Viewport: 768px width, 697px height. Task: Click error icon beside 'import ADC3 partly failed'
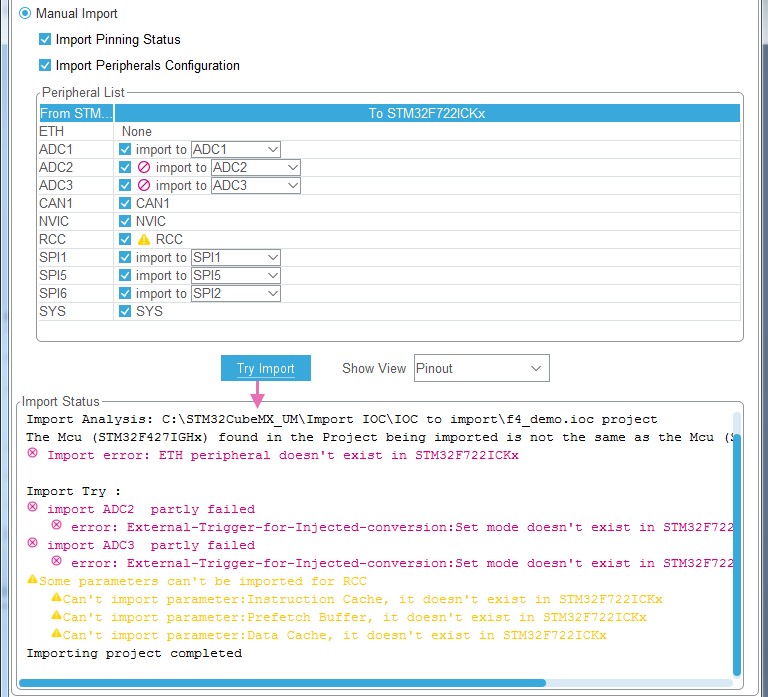[x=32, y=543]
